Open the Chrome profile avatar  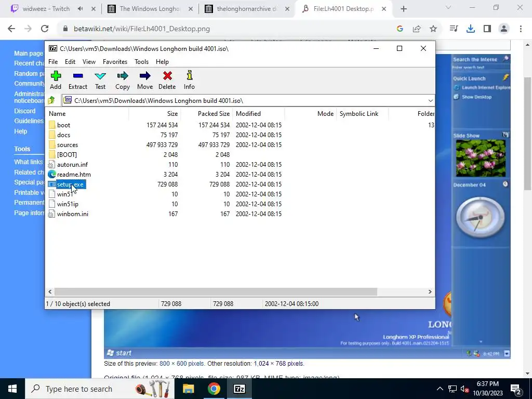[x=504, y=29]
